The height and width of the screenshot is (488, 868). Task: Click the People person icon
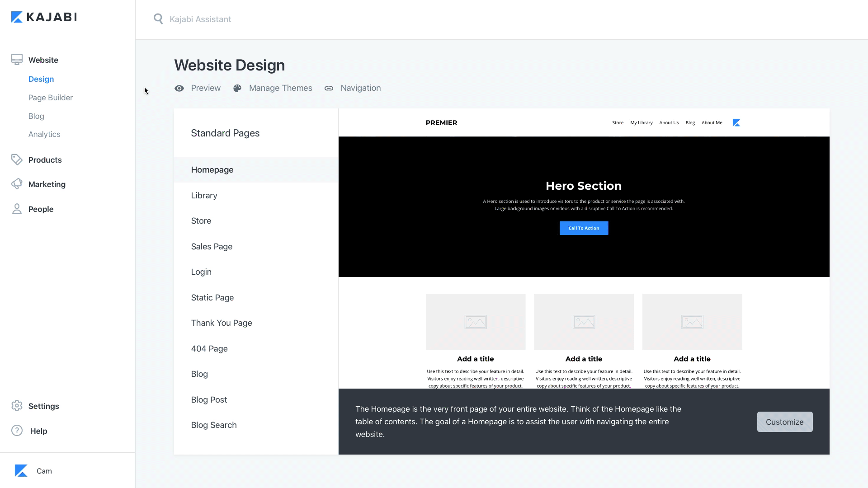click(x=17, y=209)
